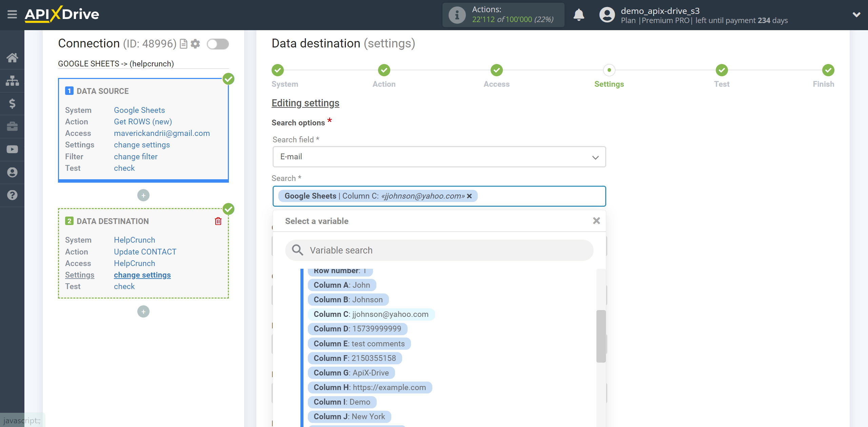Image resolution: width=868 pixels, height=427 pixels.
Task: Select variable Column H: https://example.com
Action: (x=370, y=387)
